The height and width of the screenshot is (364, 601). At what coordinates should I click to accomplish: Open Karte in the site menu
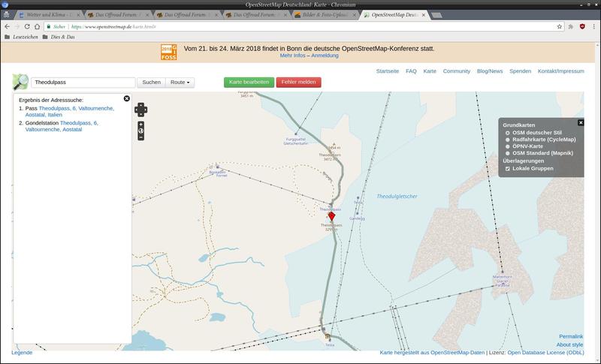coord(430,71)
